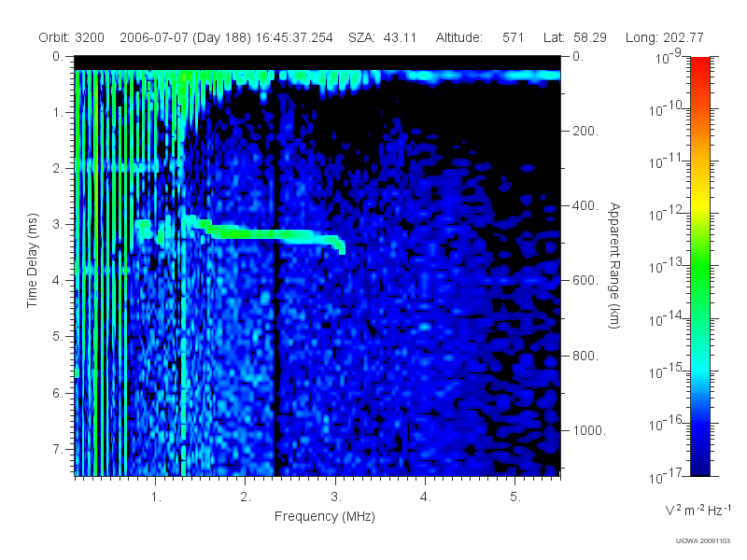Click the 'Time Delay (ms)' axis label
Image resolution: width=747 pixels, height=560 pixels.
[x=32, y=260]
